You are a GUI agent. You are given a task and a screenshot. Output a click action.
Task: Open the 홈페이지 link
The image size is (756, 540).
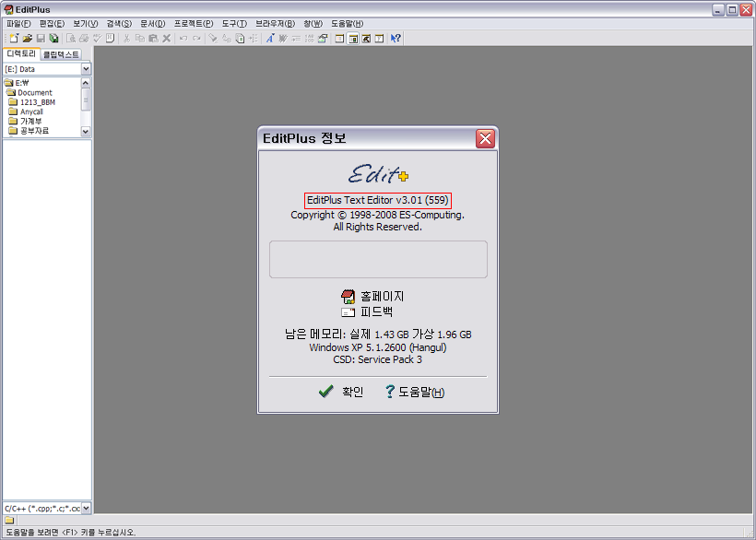[x=382, y=297]
